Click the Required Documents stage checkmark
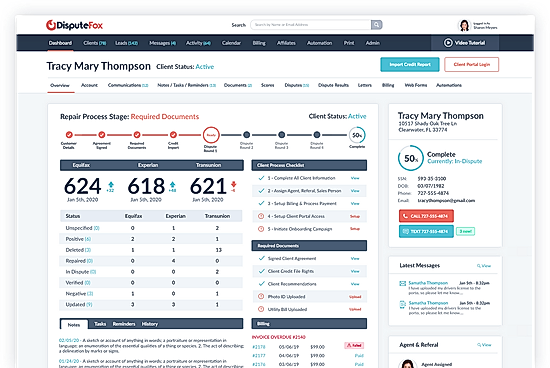 [137, 135]
